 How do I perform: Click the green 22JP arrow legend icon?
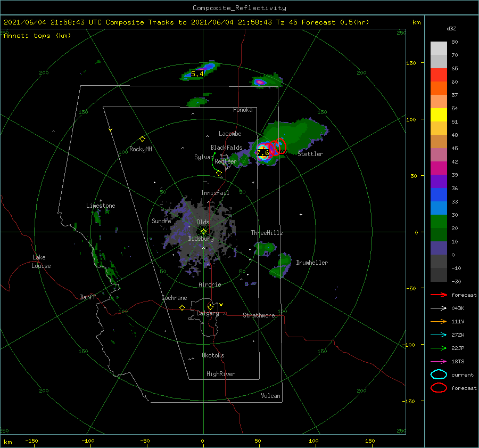pyautogui.click(x=439, y=348)
